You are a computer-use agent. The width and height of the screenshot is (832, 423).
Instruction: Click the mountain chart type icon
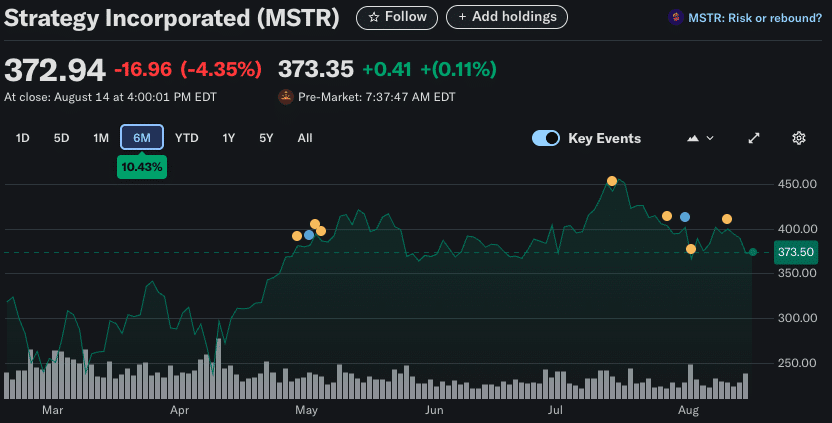point(692,138)
